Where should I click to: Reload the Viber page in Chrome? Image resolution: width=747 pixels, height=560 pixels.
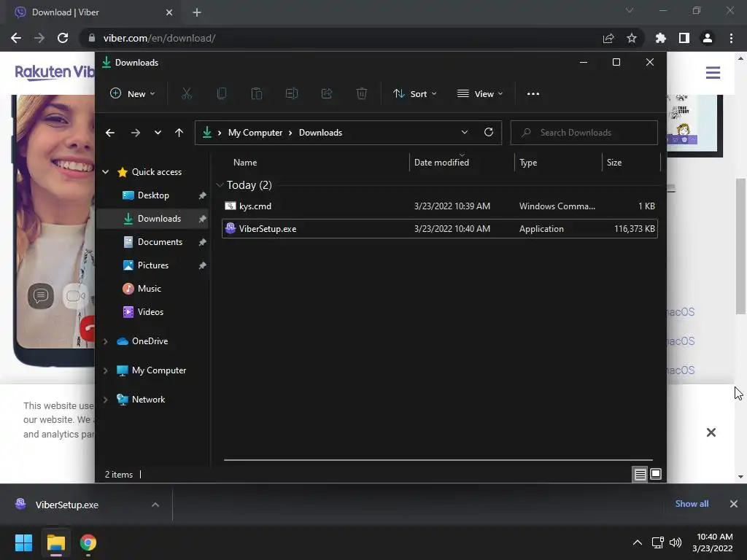[x=63, y=38]
